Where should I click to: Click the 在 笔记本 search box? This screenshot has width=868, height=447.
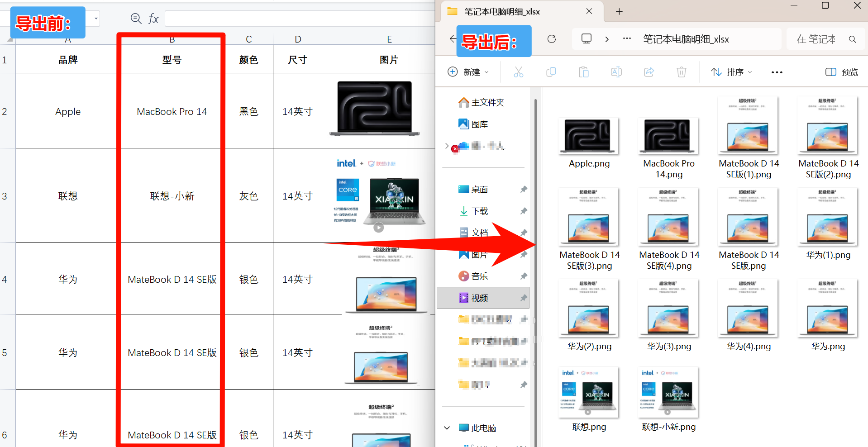pos(820,39)
